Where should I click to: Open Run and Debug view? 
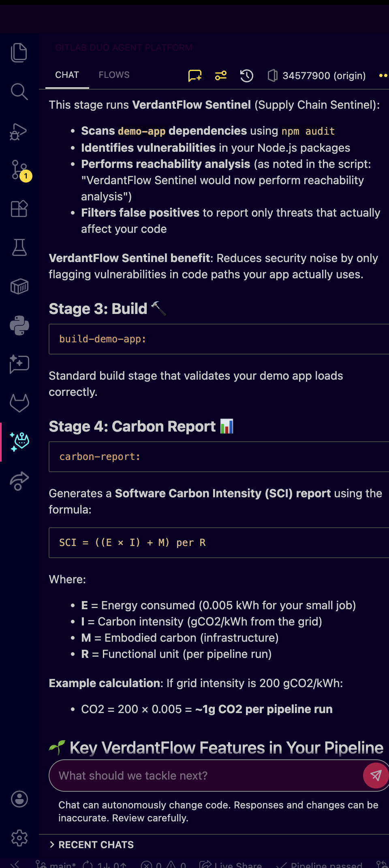(19, 131)
